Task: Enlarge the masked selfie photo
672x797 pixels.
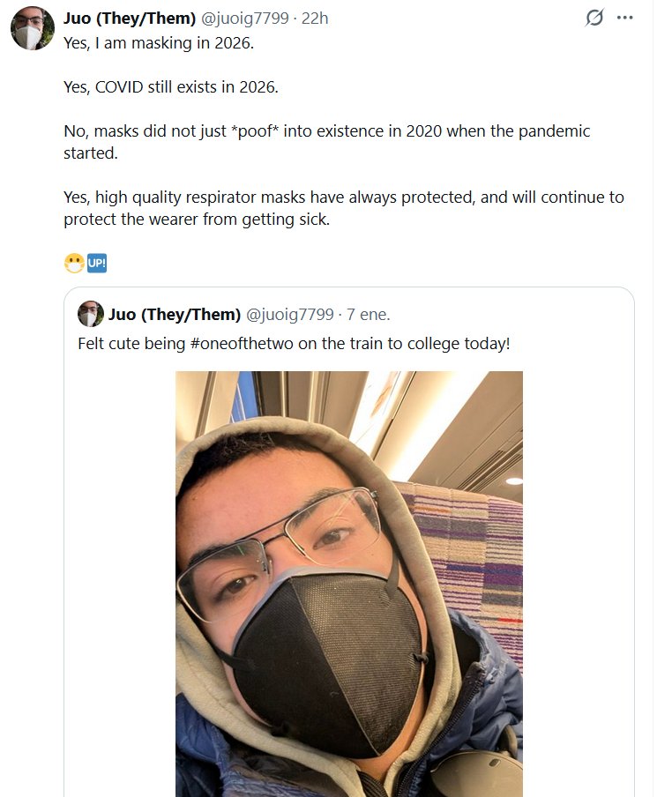Action: pyautogui.click(x=348, y=582)
